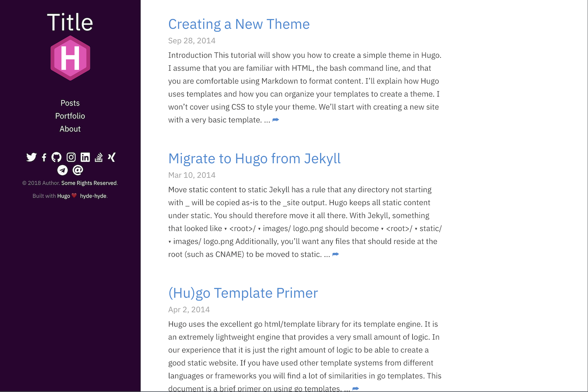
Task: Open the GitHub profile icon
Action: [x=56, y=157]
